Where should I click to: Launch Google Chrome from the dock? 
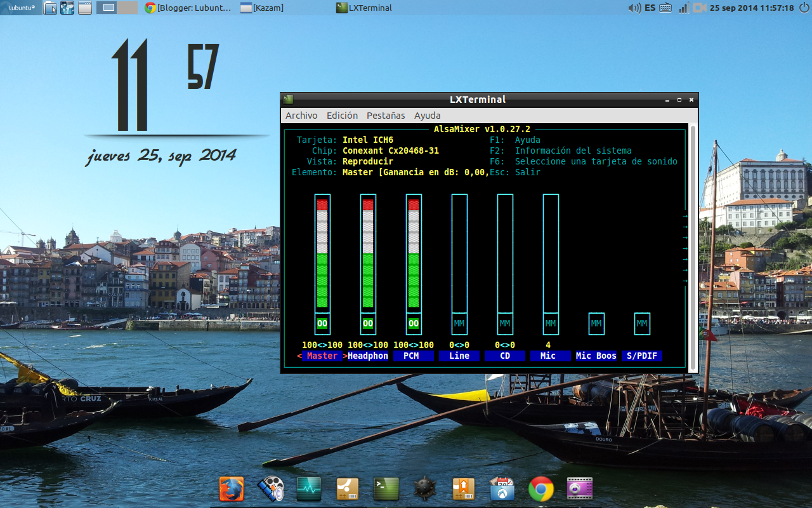(540, 489)
